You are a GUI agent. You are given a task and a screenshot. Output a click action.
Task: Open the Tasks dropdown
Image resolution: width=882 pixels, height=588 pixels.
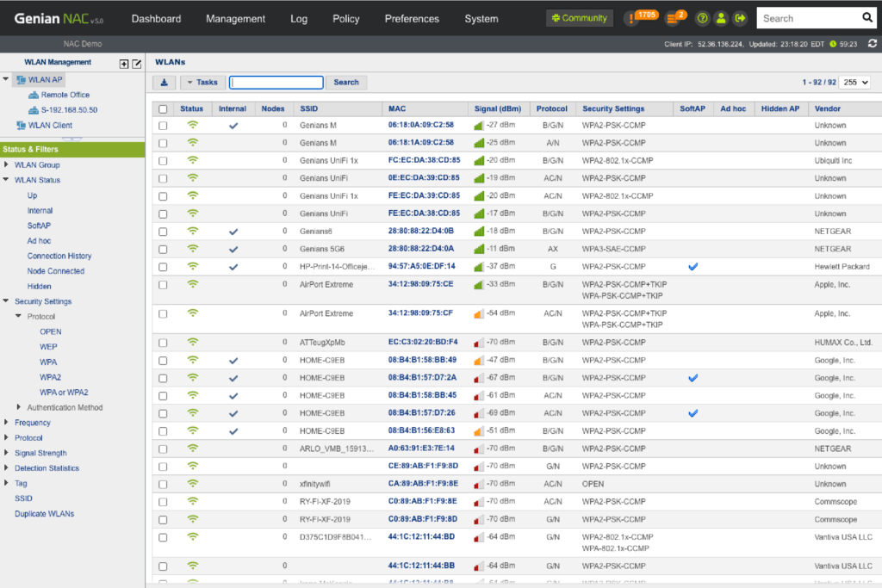202,83
